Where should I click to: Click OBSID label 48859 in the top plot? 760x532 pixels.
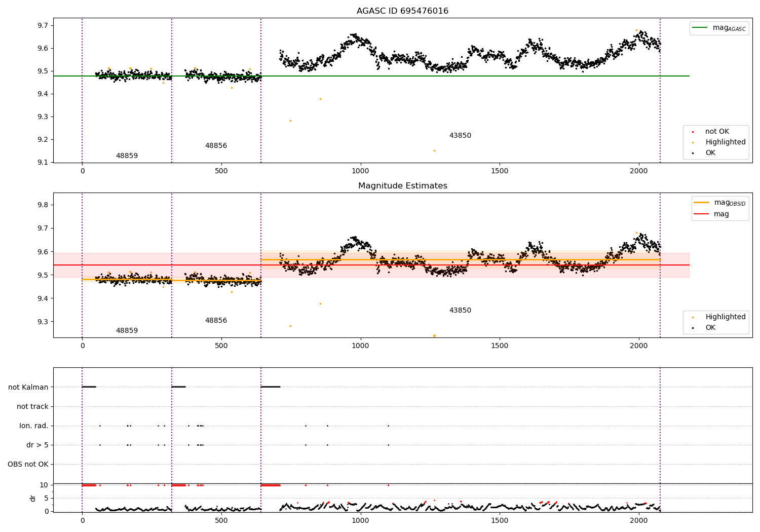127,156
